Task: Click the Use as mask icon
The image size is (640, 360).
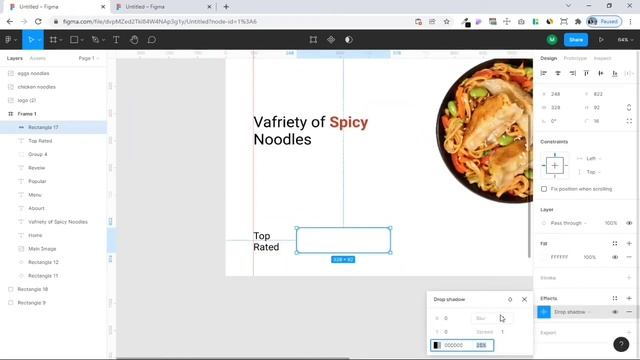Action: pyautogui.click(x=349, y=40)
